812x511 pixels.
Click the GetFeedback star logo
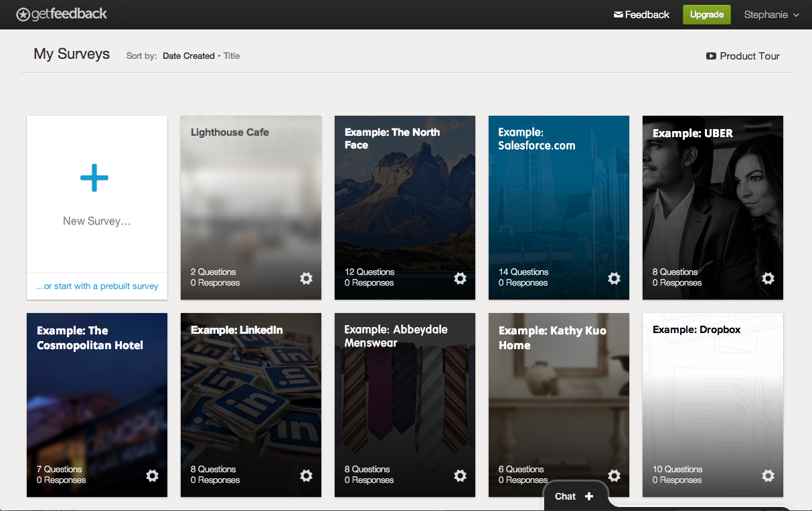(23, 14)
